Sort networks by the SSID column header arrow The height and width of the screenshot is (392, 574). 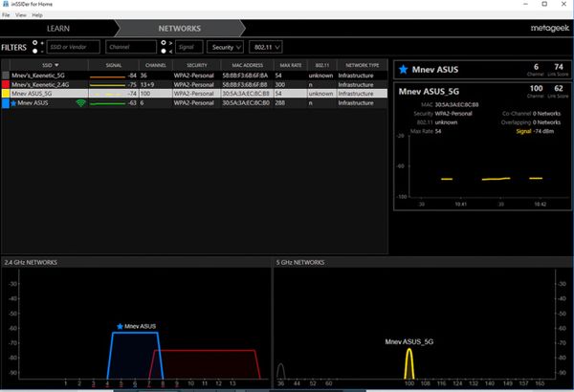point(56,65)
